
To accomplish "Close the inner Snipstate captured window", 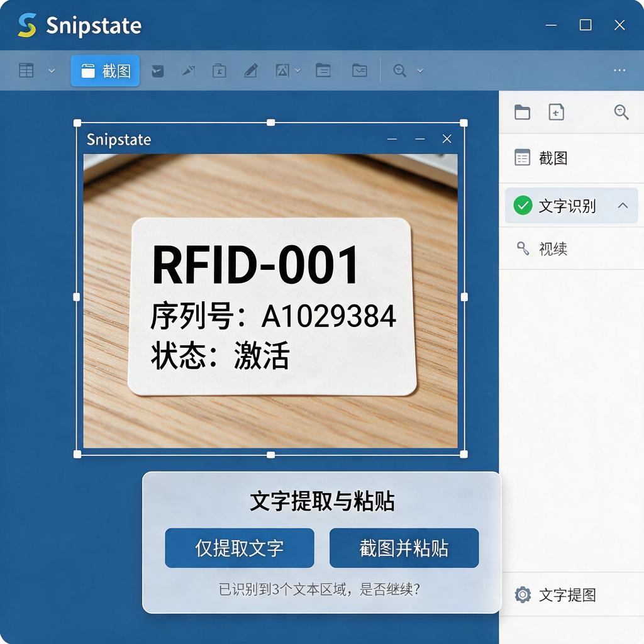I will (x=447, y=139).
